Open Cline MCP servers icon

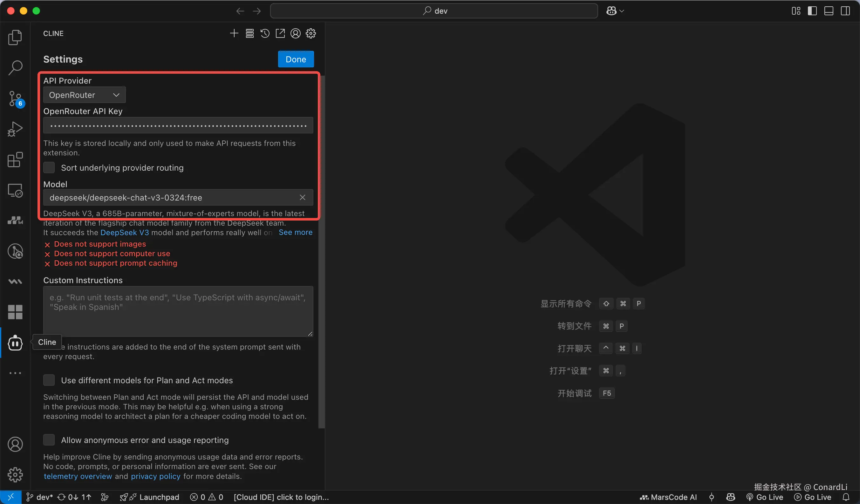249,33
